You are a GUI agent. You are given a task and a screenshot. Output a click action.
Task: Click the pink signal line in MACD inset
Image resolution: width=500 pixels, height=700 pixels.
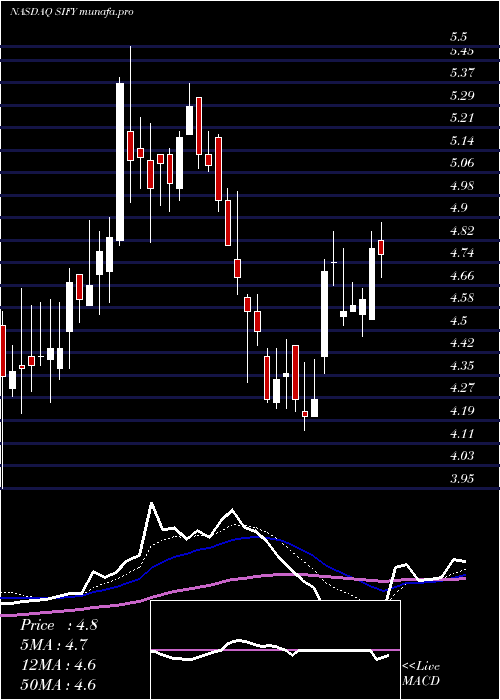pyautogui.click(x=275, y=650)
